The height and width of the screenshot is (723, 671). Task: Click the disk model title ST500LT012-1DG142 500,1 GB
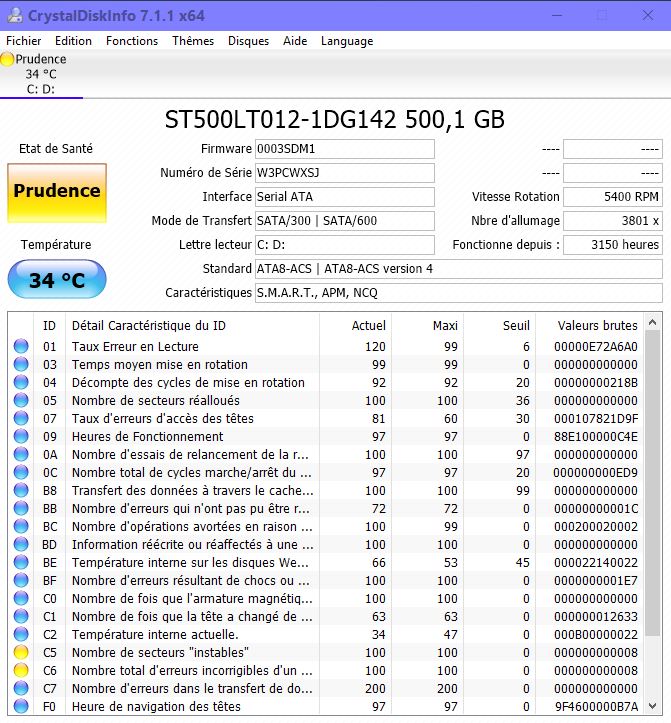[x=335, y=119]
